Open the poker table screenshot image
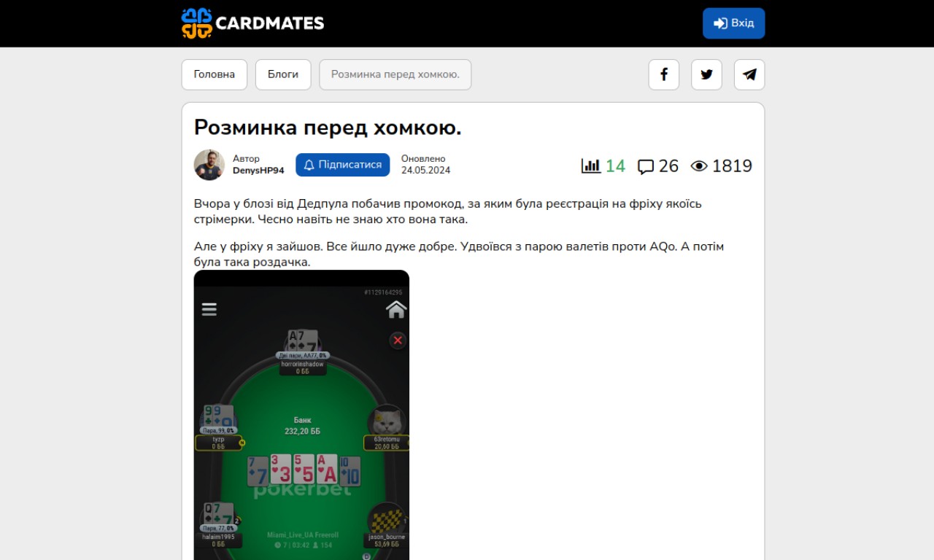This screenshot has width=934, height=560. [301, 415]
